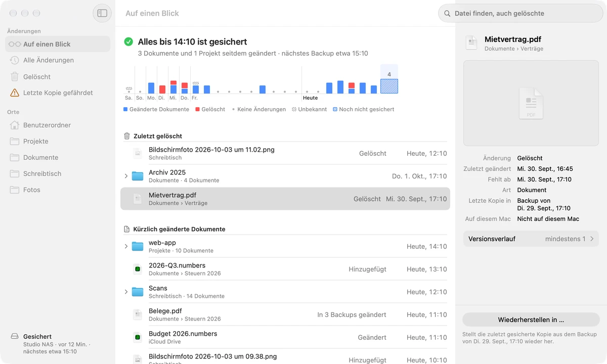Screen dimensions: 607x364
Task: Click the web-app folder icon
Action: (x=138, y=246)
